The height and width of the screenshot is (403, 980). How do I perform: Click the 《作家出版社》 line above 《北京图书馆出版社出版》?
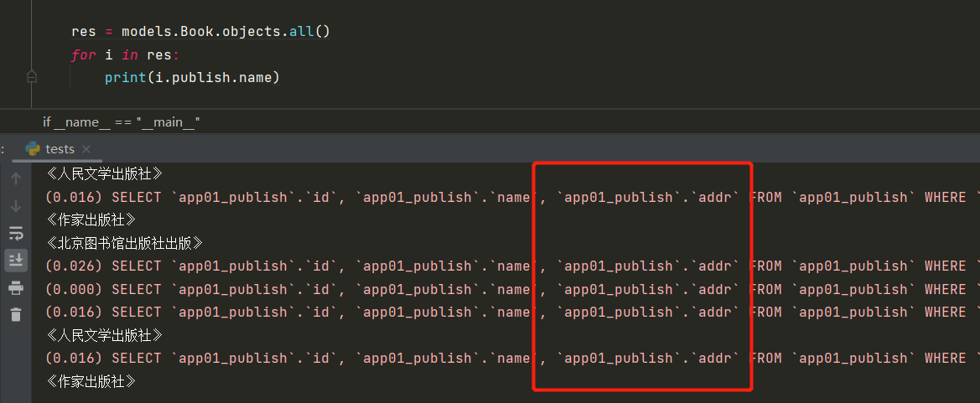click(x=91, y=220)
